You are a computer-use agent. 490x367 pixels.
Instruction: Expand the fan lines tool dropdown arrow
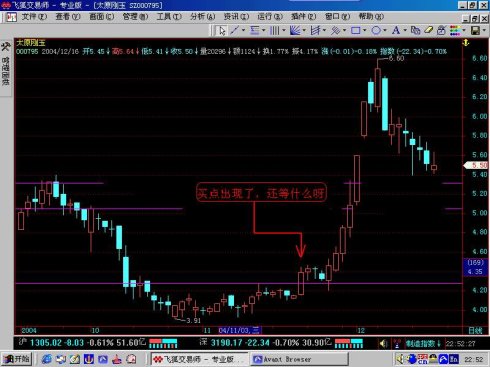[304, 30]
